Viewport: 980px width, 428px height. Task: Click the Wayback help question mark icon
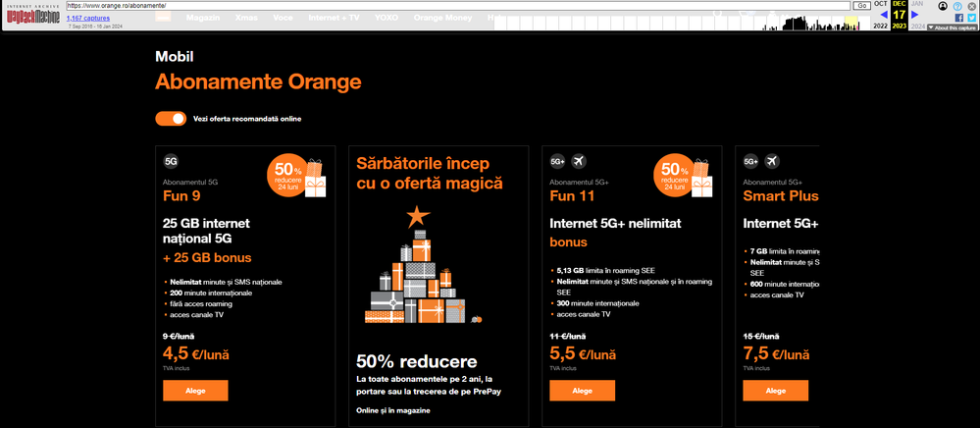pyautogui.click(x=957, y=6)
